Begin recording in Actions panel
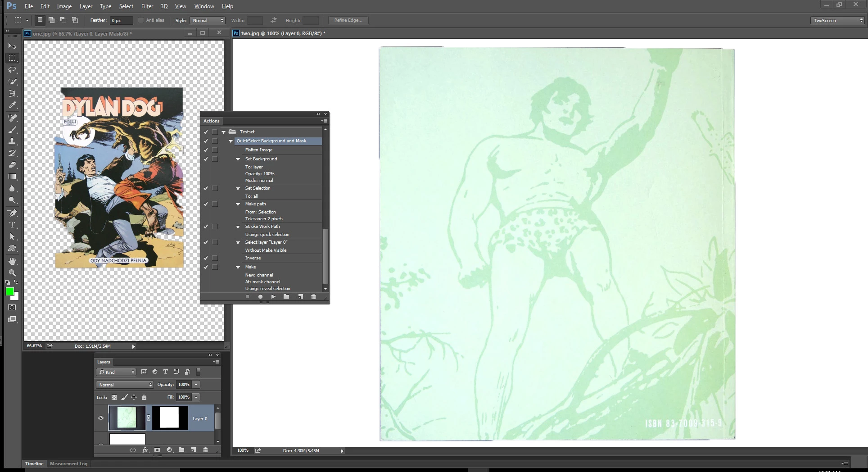The width and height of the screenshot is (868, 472). click(260, 297)
